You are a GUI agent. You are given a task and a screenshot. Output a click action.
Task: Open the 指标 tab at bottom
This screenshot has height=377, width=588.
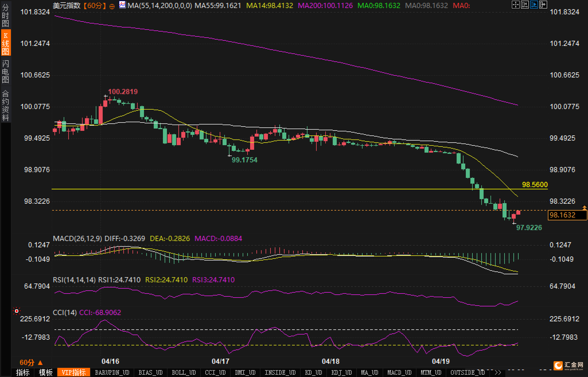(23, 372)
